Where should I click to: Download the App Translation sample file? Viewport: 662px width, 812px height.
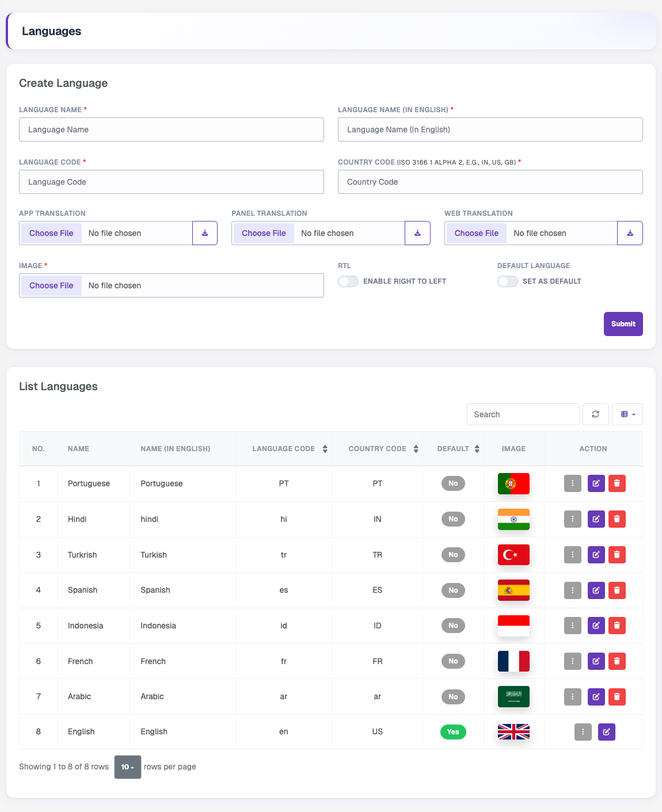(x=205, y=233)
